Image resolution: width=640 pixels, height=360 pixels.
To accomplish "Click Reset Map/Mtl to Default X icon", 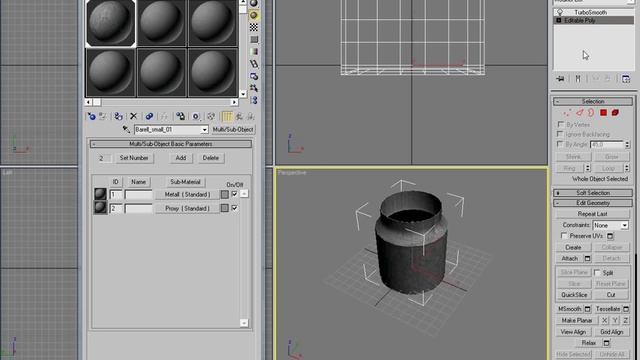I will click(x=133, y=116).
